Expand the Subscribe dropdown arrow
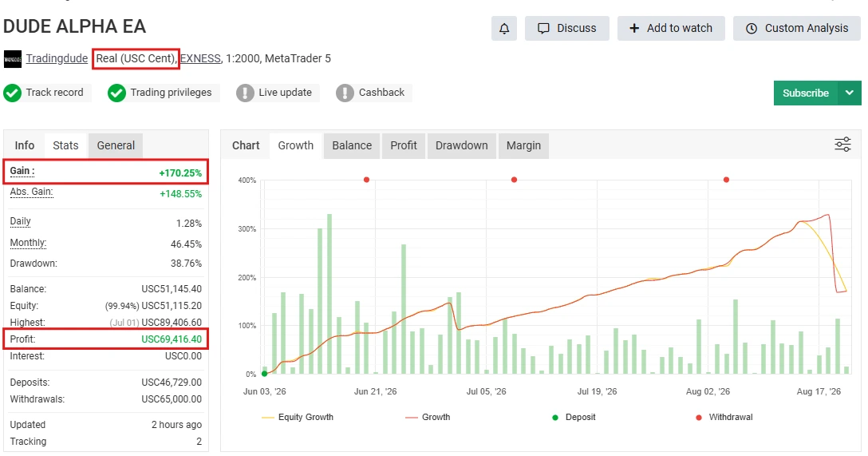Image resolution: width=868 pixels, height=456 pixels. 850,93
